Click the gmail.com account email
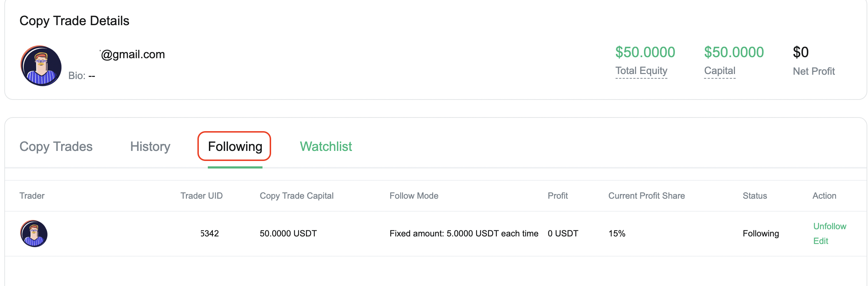The width and height of the screenshot is (868, 286). [x=133, y=54]
